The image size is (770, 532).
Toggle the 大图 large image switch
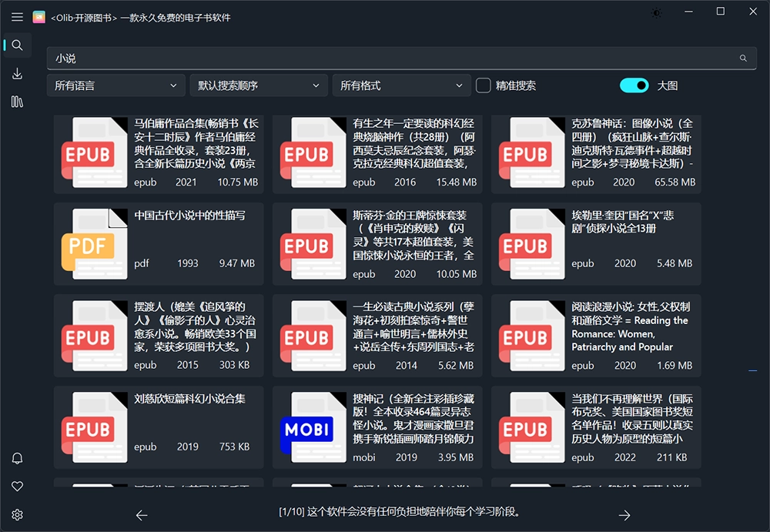tap(634, 85)
